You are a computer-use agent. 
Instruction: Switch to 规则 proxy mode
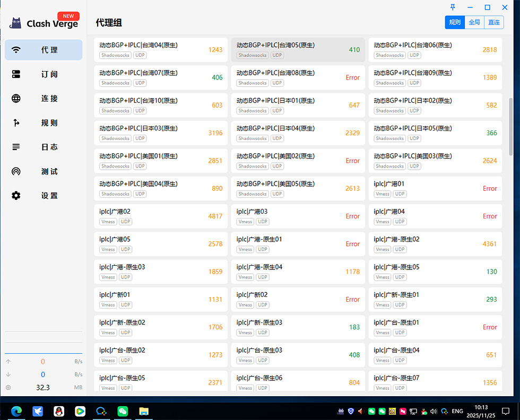tap(455, 22)
